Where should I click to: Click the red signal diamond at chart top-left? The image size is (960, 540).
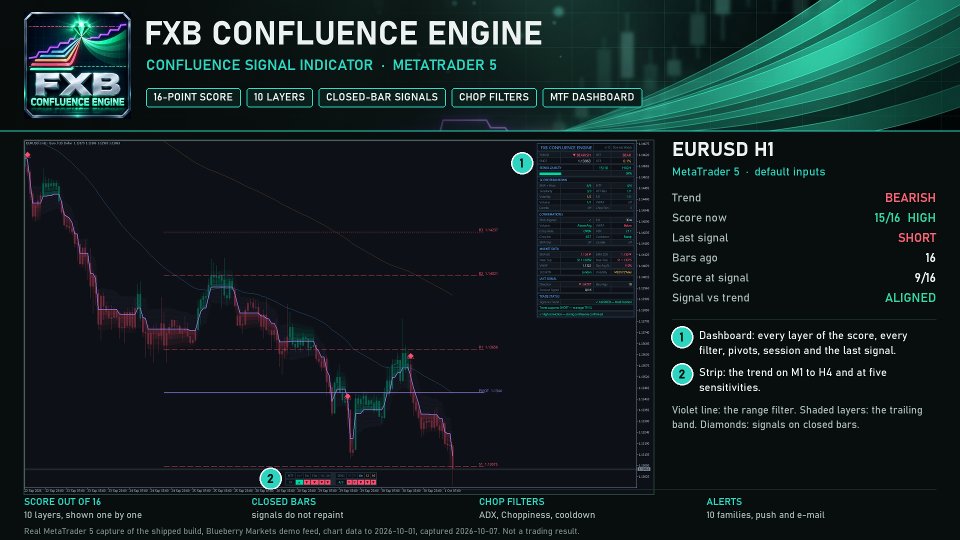pyautogui.click(x=28, y=156)
